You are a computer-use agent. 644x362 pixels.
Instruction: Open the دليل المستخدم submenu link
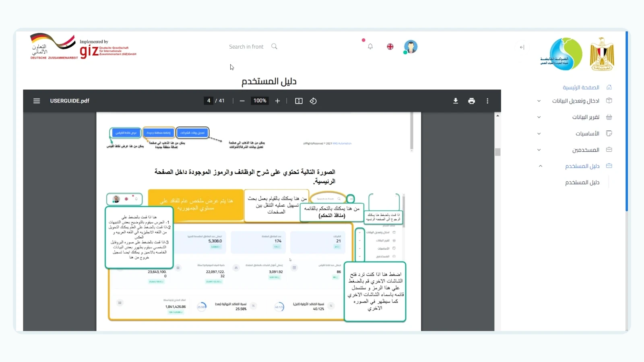click(582, 183)
